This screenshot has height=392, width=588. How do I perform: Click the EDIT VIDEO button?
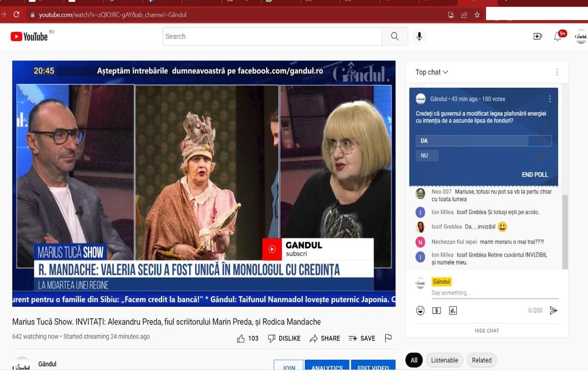(373, 365)
